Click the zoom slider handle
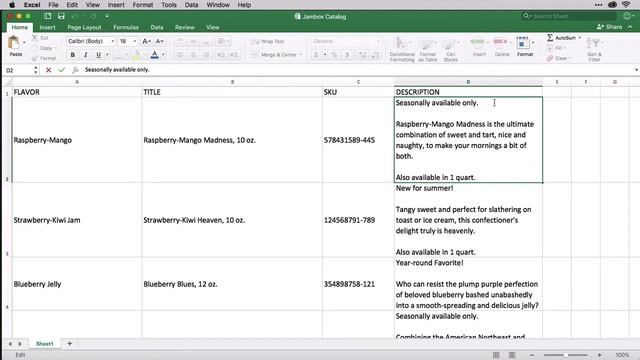 566,355
